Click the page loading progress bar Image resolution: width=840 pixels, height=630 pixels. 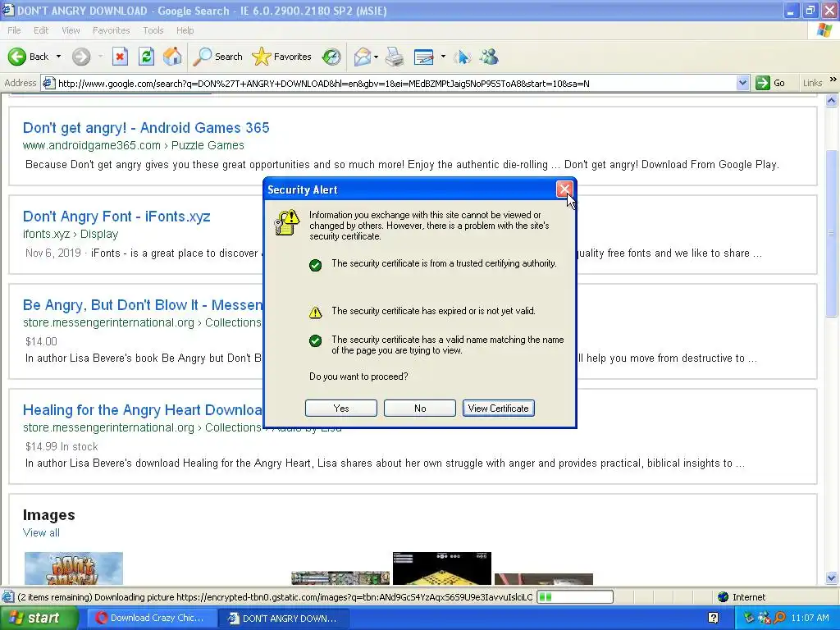[x=575, y=597]
